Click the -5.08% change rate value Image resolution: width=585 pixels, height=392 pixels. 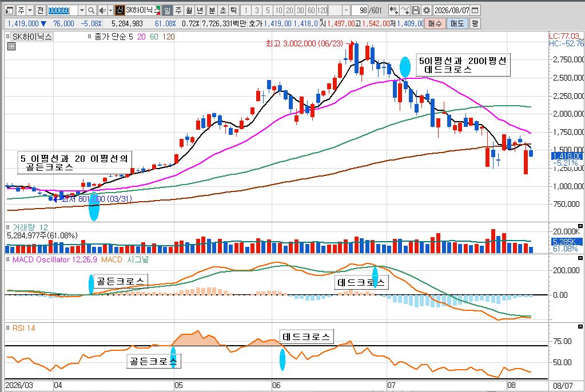tap(91, 23)
